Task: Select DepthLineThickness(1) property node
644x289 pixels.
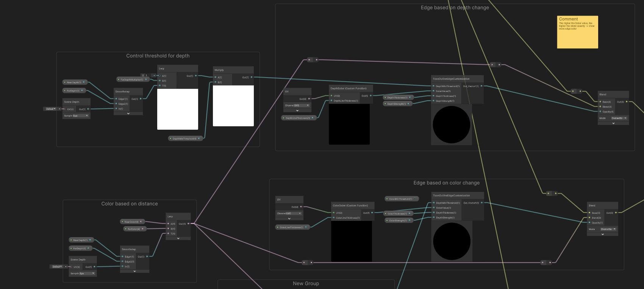Action: pos(299,118)
